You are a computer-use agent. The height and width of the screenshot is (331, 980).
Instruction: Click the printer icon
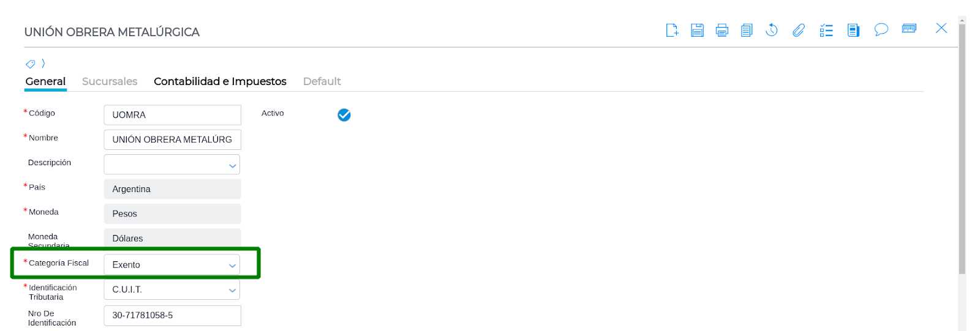click(722, 30)
